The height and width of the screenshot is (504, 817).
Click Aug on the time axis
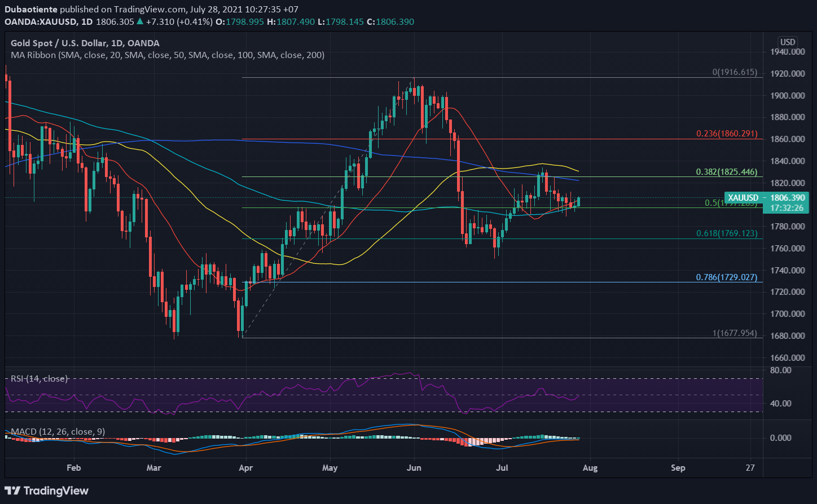[x=590, y=468]
